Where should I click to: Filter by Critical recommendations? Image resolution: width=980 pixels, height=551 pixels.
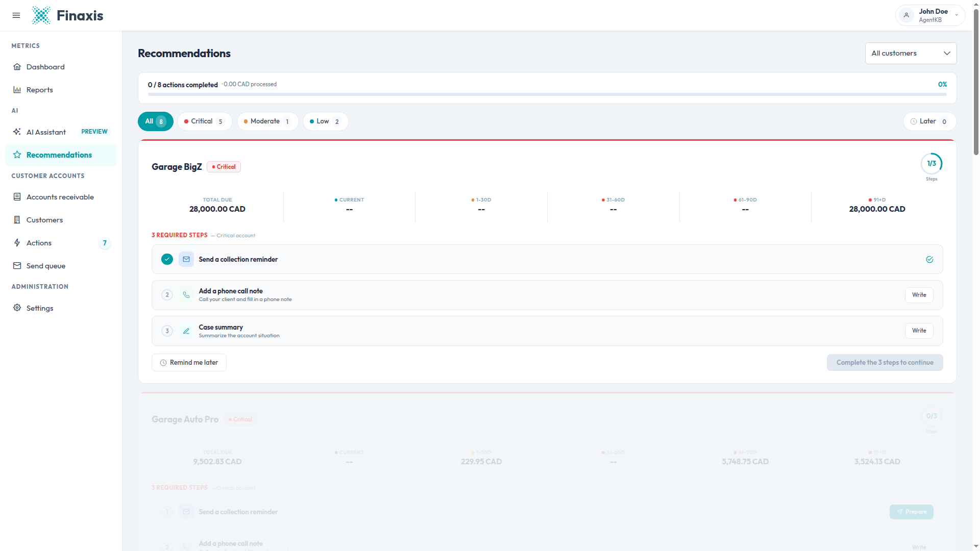point(205,121)
